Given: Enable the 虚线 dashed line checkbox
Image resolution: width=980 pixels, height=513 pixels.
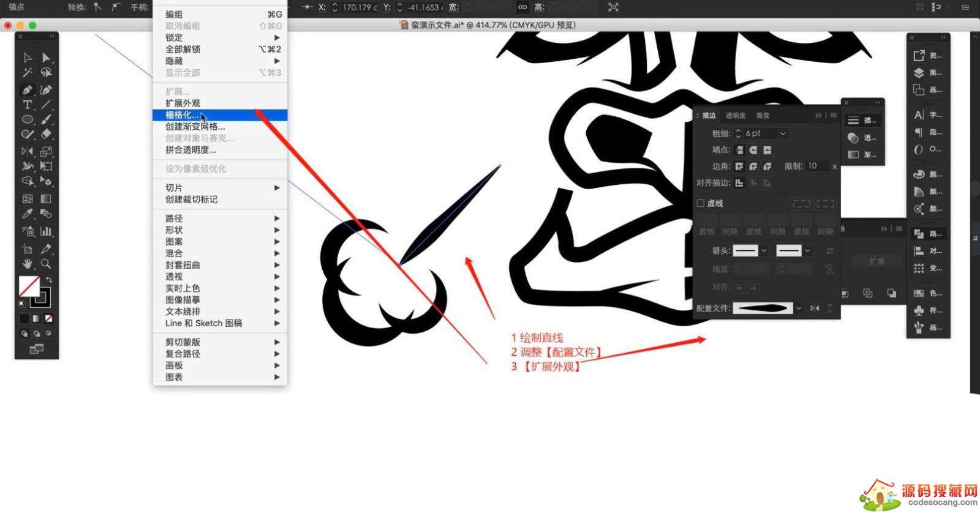Looking at the screenshot, I should pyautogui.click(x=701, y=203).
